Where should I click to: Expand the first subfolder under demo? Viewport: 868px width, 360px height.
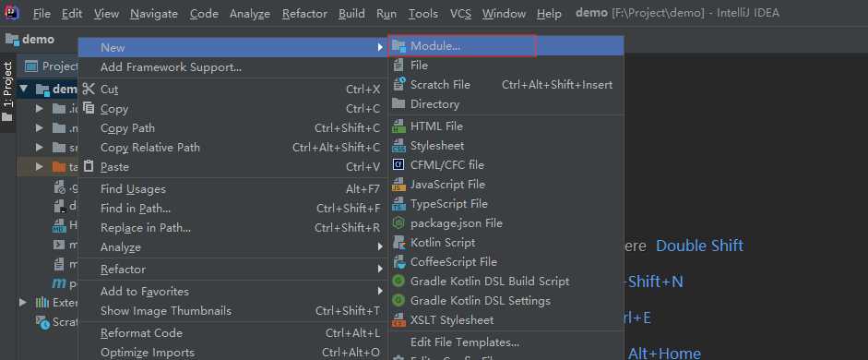pos(39,109)
